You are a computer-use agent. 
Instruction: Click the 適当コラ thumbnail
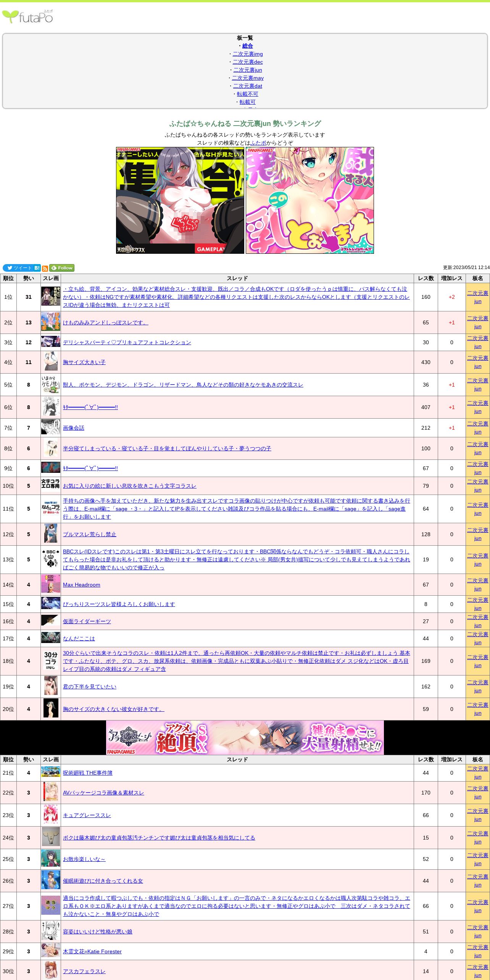51,905
